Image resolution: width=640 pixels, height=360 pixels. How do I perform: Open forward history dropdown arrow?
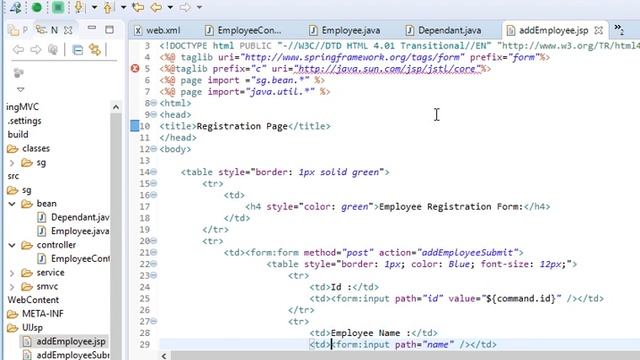[x=199, y=7]
